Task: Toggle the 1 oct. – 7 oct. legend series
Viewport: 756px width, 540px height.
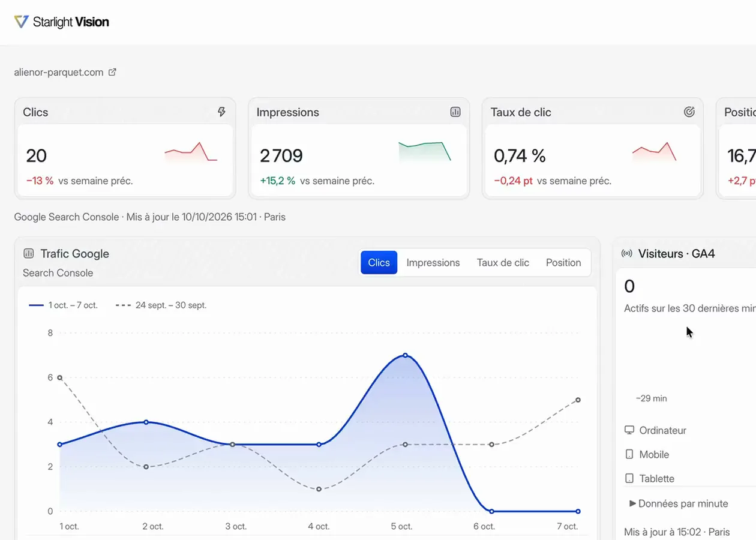Action: tap(64, 305)
